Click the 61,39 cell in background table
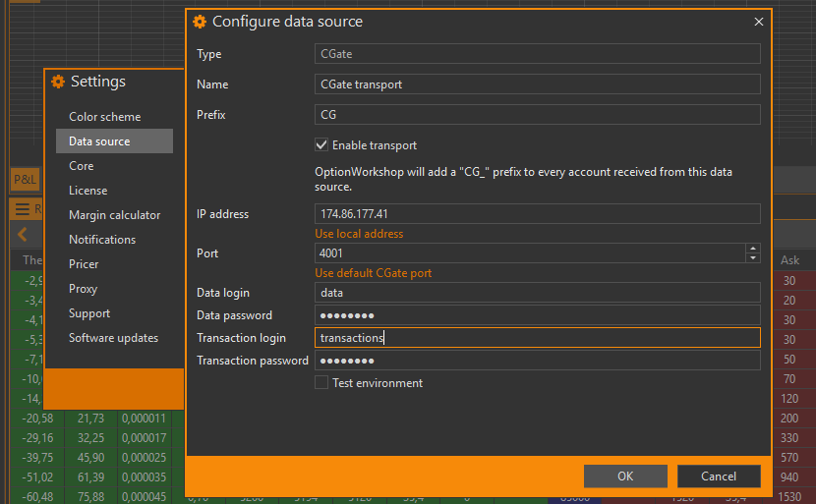This screenshot has width=816, height=504. 90,477
